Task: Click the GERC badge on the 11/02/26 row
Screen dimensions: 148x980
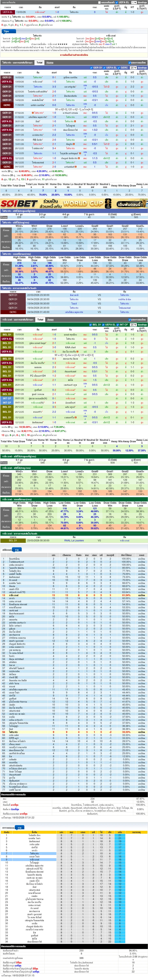Action: (x=7, y=105)
